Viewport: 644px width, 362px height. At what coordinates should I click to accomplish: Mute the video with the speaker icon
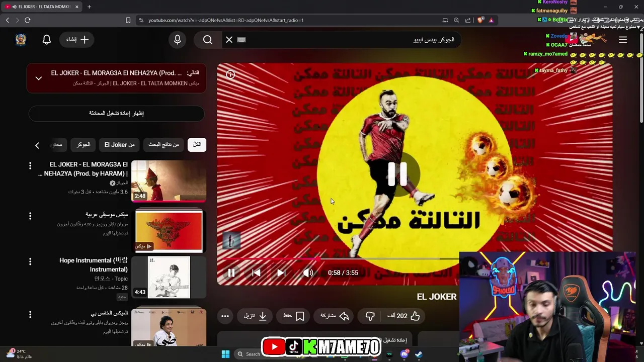point(308,273)
